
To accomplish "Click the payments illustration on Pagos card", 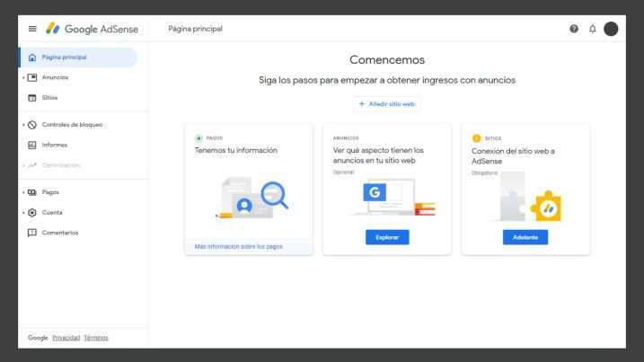I will click(x=252, y=199).
